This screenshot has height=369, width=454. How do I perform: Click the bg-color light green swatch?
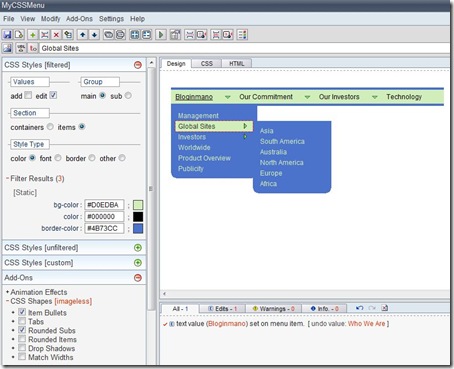coord(138,205)
